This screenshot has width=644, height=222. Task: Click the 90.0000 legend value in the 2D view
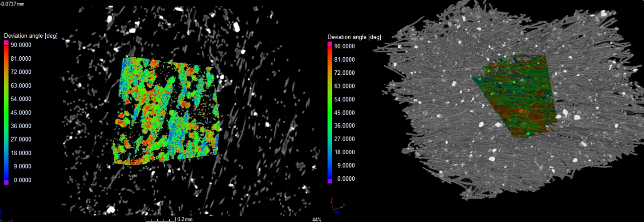click(x=21, y=46)
